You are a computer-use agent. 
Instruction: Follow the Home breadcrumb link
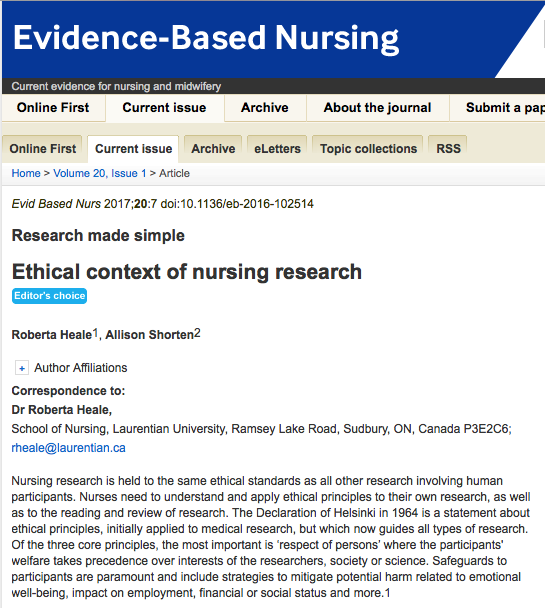(26, 173)
